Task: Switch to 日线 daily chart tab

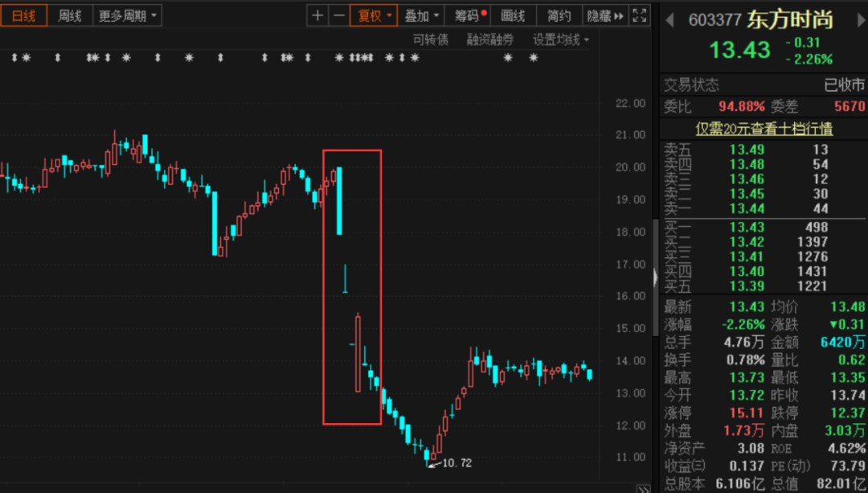Action: coord(23,15)
